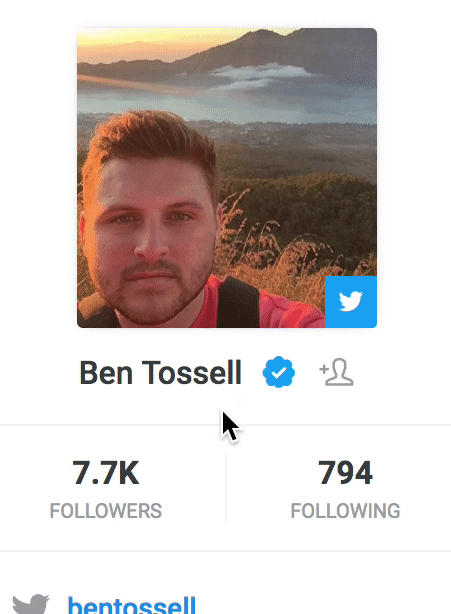Open the bentossell Twitter handle link
The image size is (451, 614).
132,605
